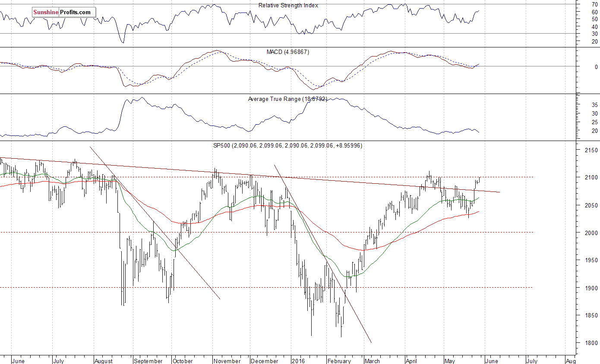This screenshot has height=364, width=600.
Task: Click the MACD (4.96867) label
Action: pyautogui.click(x=288, y=52)
